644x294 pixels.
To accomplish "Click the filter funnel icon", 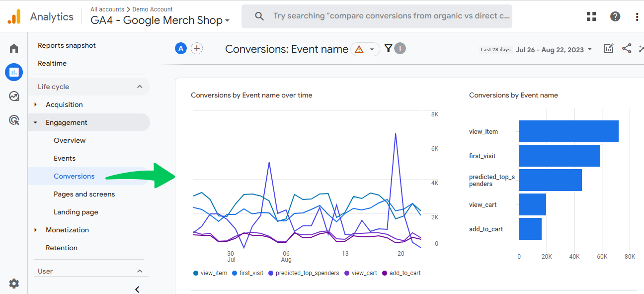I will pos(388,48).
